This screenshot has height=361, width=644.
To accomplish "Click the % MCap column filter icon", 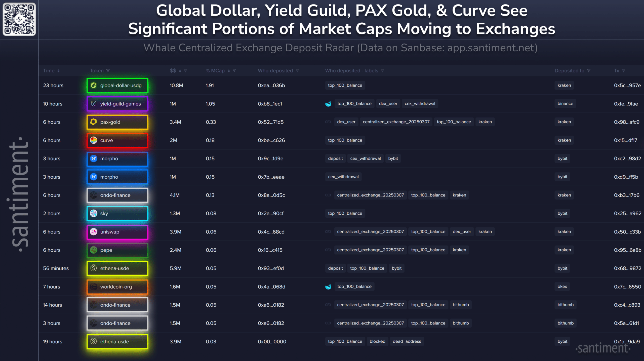I will [x=234, y=71].
